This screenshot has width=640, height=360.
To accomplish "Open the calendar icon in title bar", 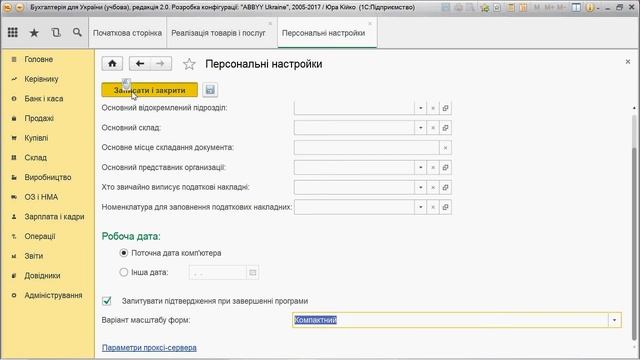I will pos(523,7).
